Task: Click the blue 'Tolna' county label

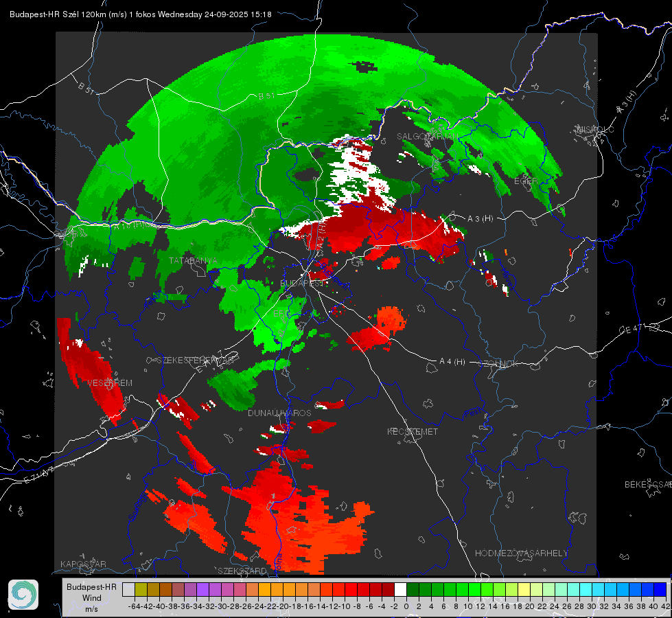Action: [x=279, y=562]
